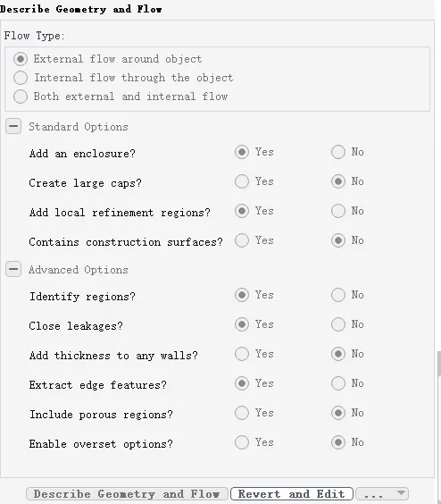
Task: Choose External flow around object
Action: click(21, 59)
